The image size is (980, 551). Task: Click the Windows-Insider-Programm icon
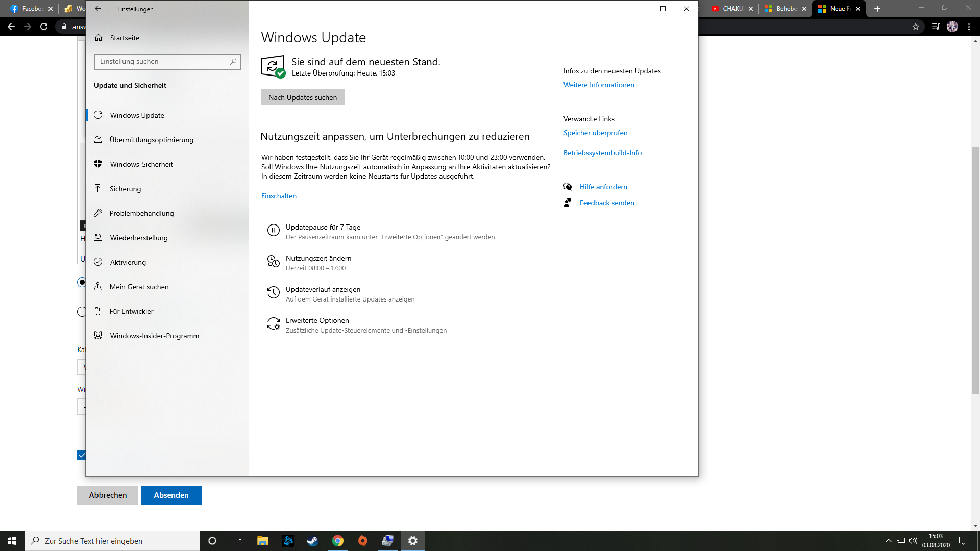pos(99,336)
